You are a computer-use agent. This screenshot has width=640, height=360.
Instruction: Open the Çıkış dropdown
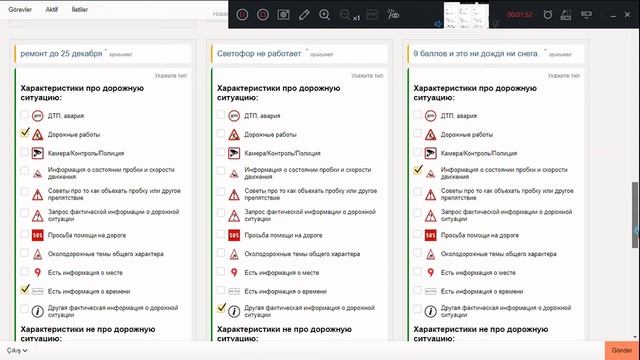click(x=17, y=350)
